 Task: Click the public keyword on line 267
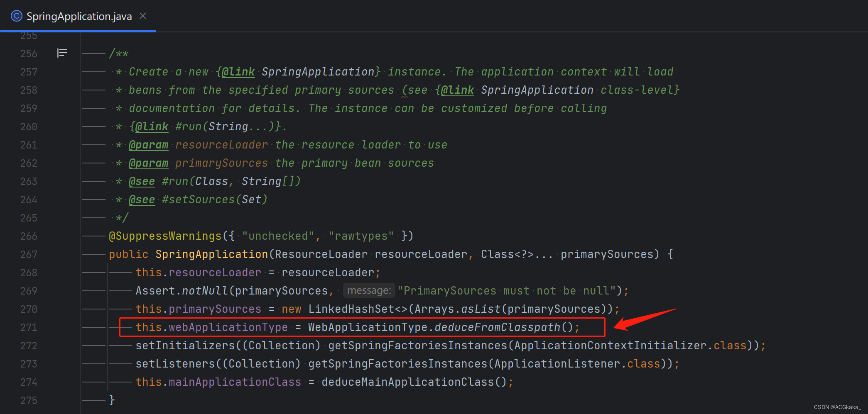point(128,254)
